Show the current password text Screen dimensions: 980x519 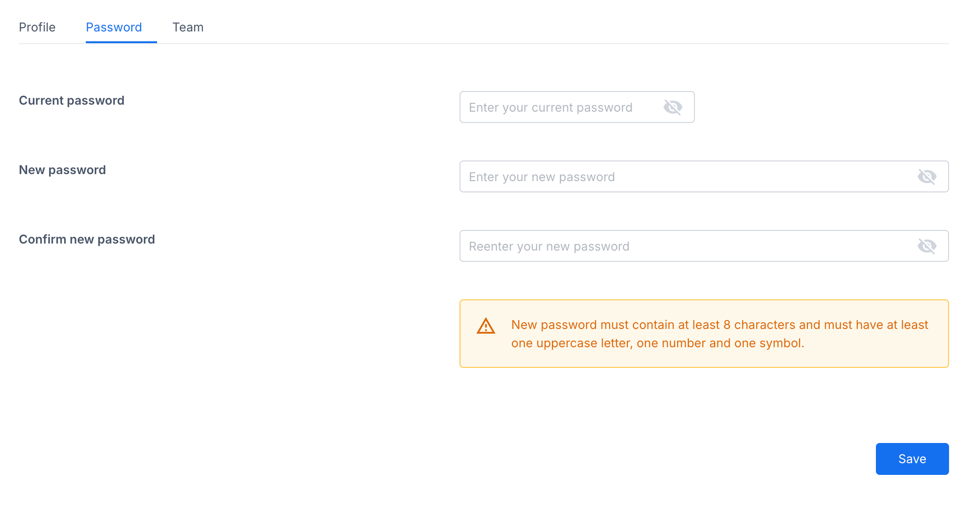coord(672,107)
